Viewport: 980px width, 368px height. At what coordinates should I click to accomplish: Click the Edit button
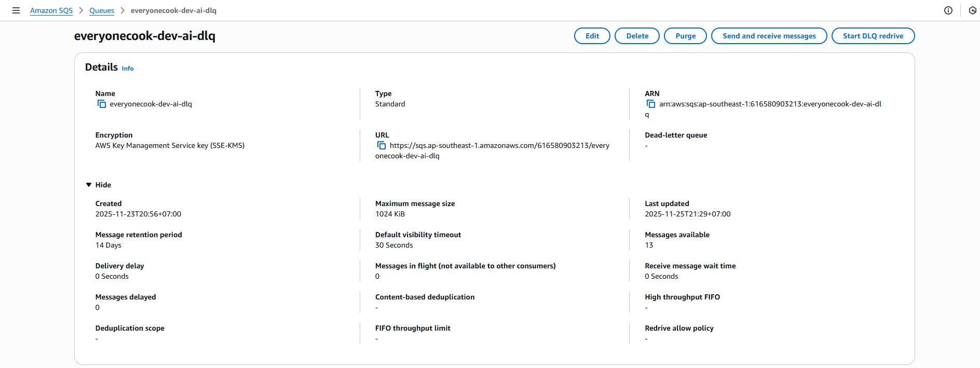coord(592,36)
